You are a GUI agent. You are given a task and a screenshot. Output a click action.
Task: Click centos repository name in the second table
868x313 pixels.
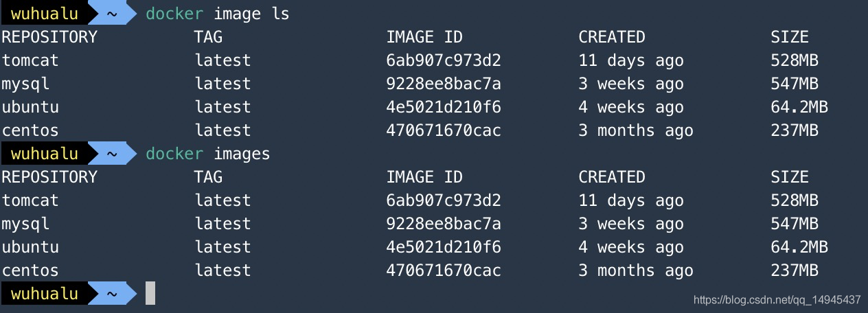30,270
